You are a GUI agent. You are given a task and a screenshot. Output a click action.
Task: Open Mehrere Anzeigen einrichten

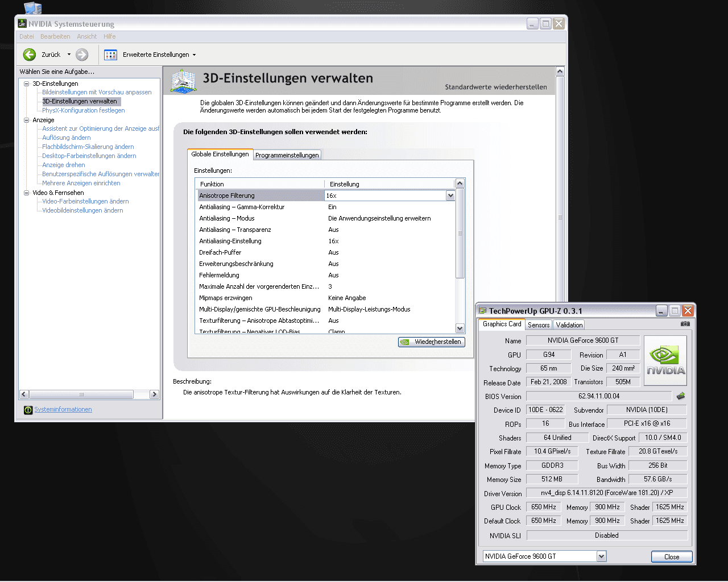81,183
